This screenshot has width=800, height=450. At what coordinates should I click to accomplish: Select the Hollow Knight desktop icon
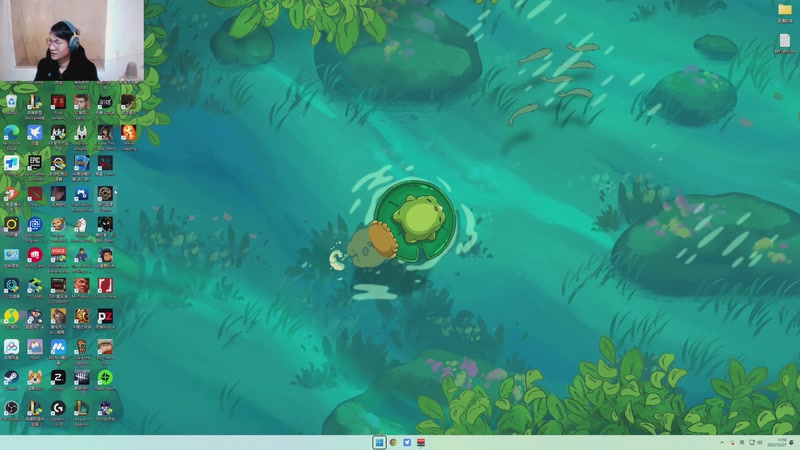tap(82, 133)
